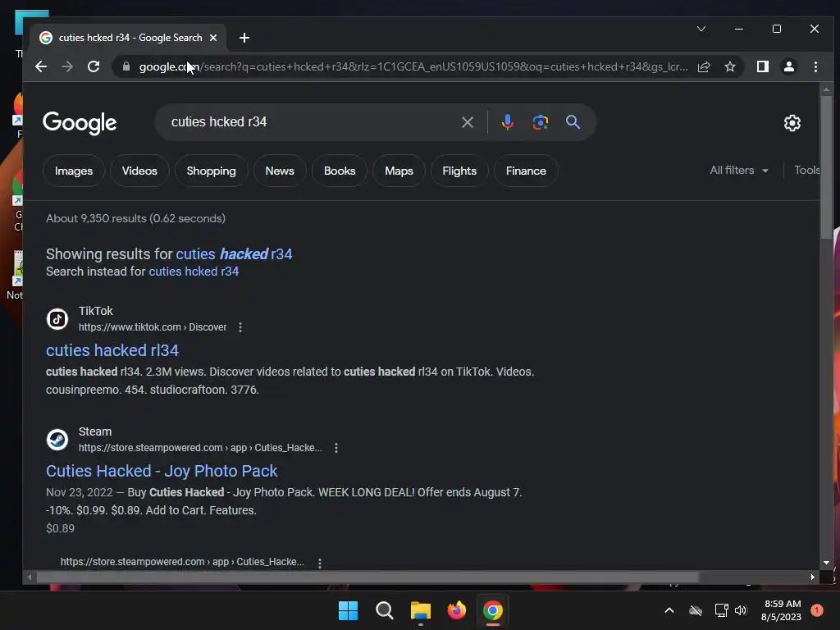Click the browser forward arrow
Viewport: 840px width, 630px height.
point(67,66)
